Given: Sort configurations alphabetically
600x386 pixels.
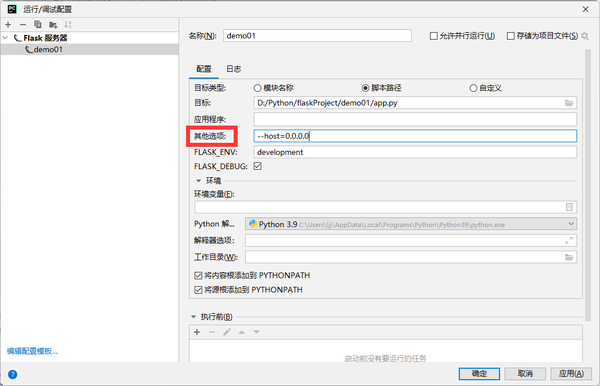Looking at the screenshot, I should click(x=68, y=25).
